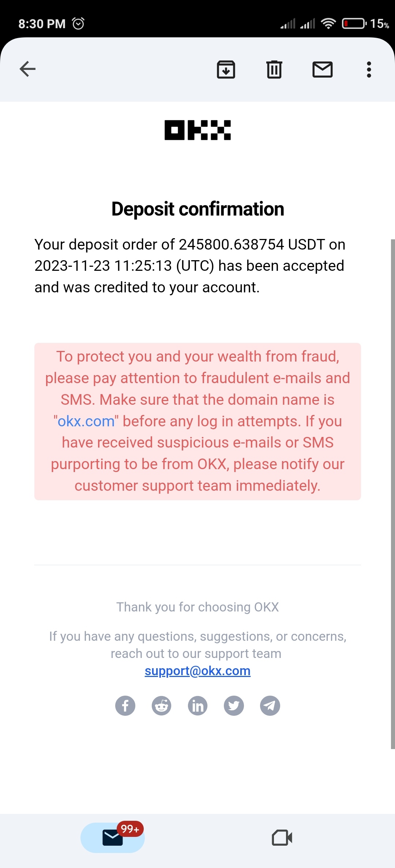Screen dimensions: 395x868
Task: Tap the pink fraud warning box
Action: (x=197, y=422)
